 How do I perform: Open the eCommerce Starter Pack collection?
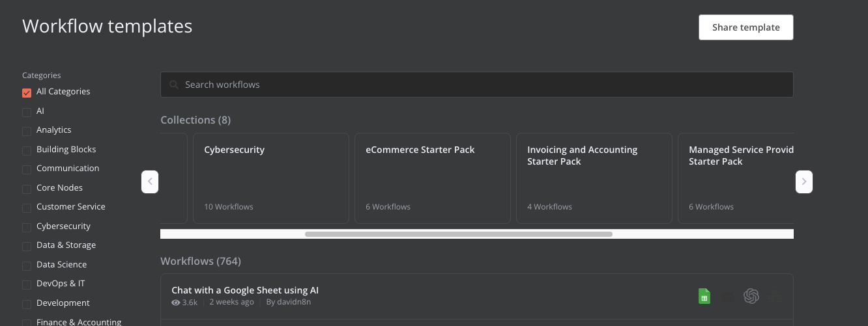433,178
